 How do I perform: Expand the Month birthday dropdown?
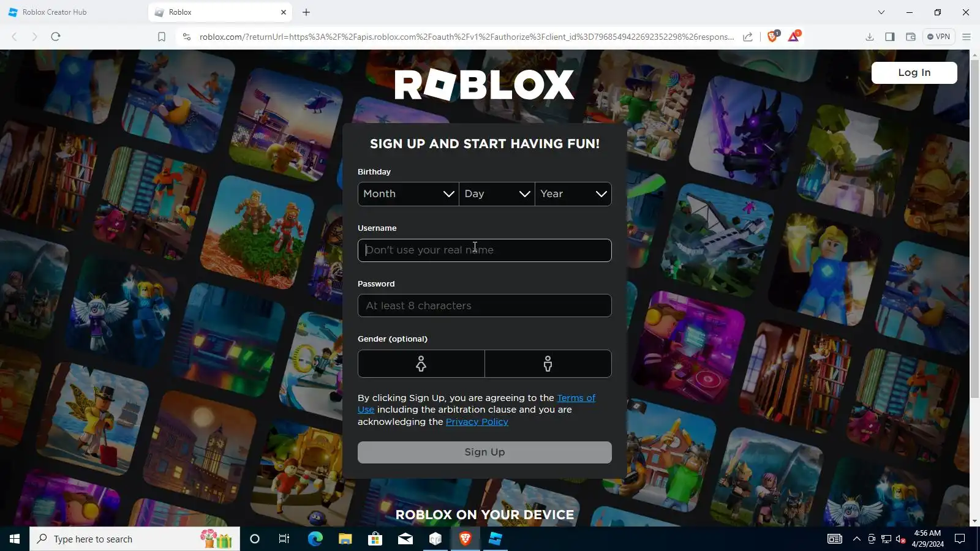pos(409,194)
